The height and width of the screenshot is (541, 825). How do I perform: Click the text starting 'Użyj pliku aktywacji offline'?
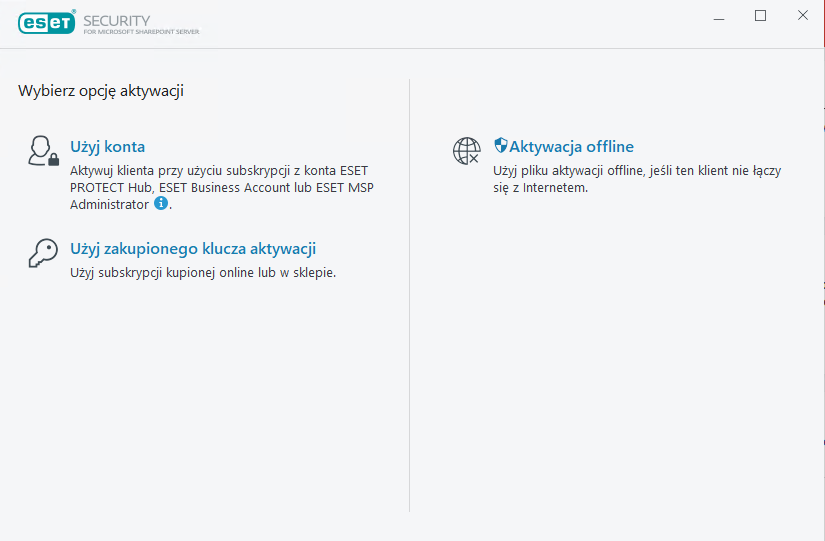tap(637, 179)
